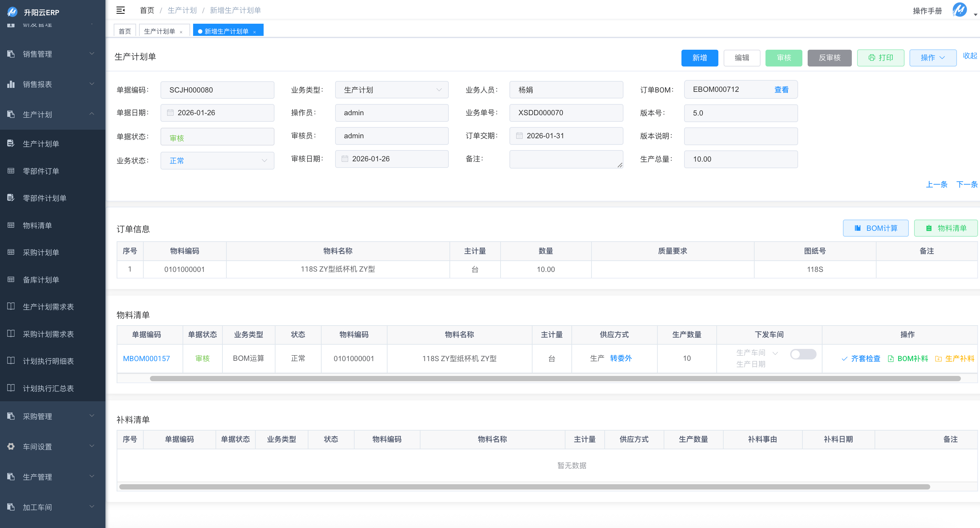Click the calendar icon in 单据日期 field
The image size is (980, 528).
pyautogui.click(x=170, y=113)
